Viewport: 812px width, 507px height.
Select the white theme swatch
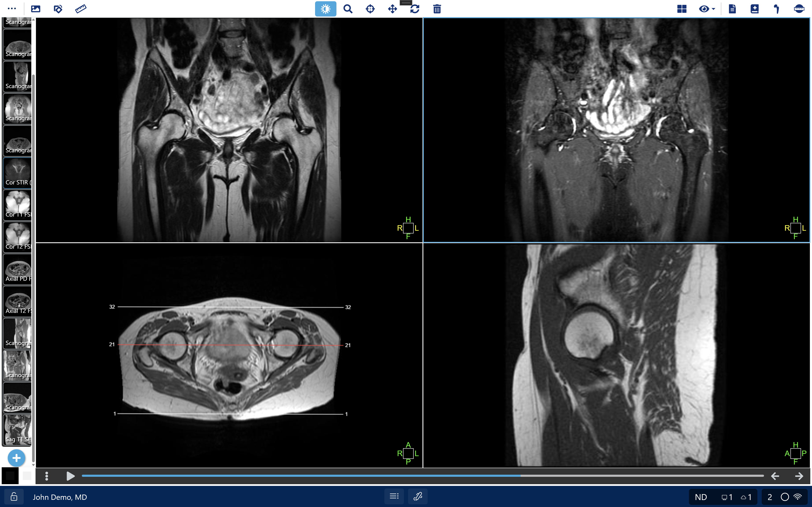tap(27, 476)
